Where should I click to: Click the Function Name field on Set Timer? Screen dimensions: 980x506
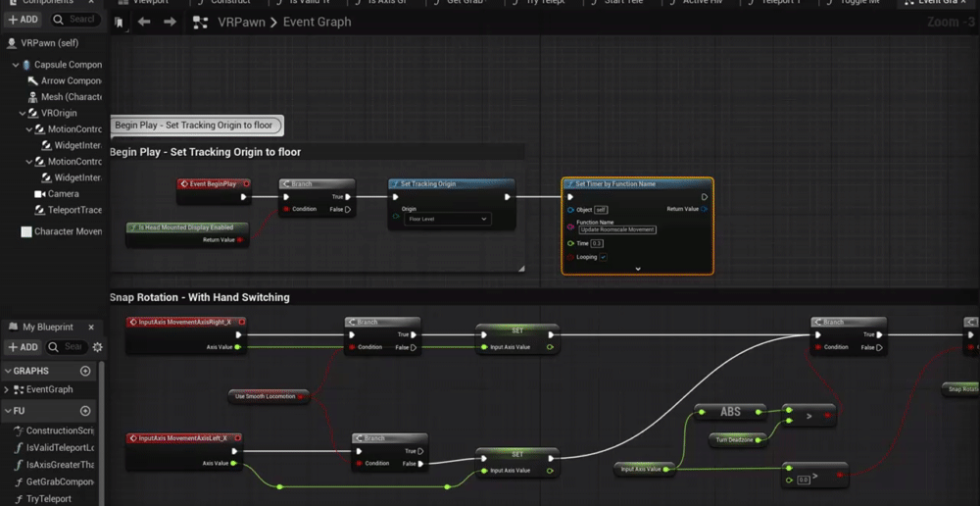pos(616,229)
